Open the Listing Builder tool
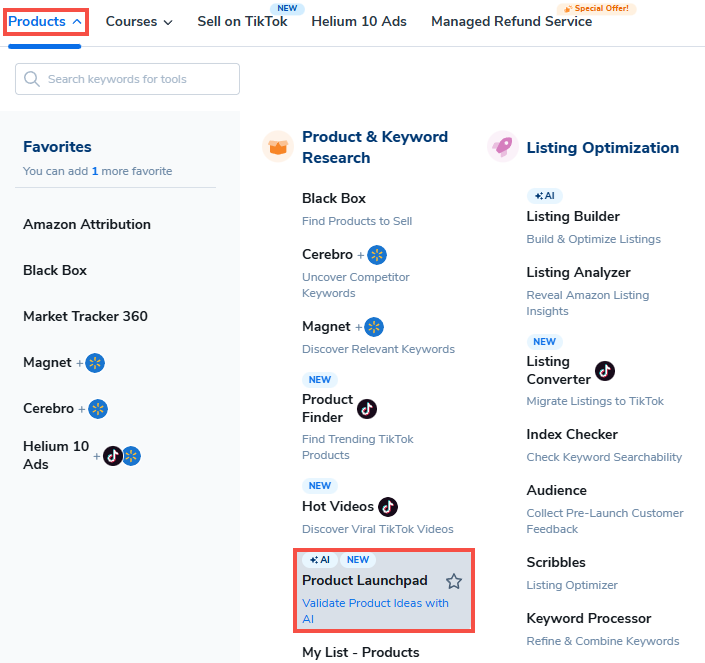This screenshot has height=663, width=705. click(573, 216)
